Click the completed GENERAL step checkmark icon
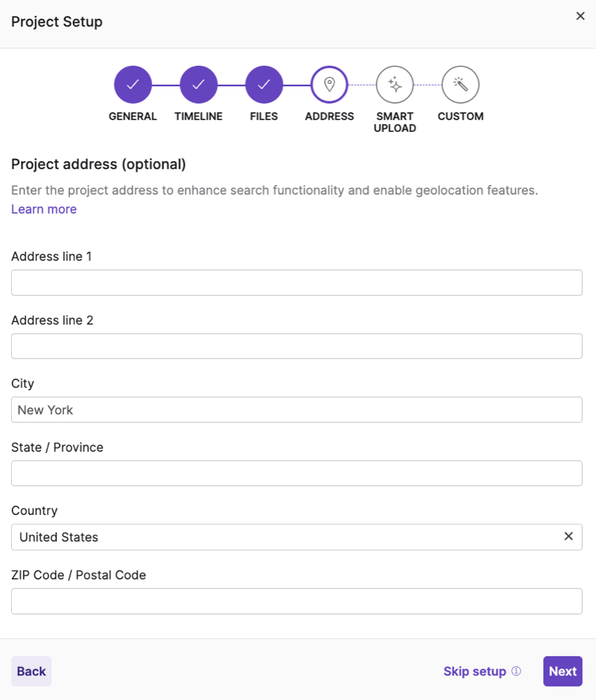596x700 pixels. pos(133,85)
